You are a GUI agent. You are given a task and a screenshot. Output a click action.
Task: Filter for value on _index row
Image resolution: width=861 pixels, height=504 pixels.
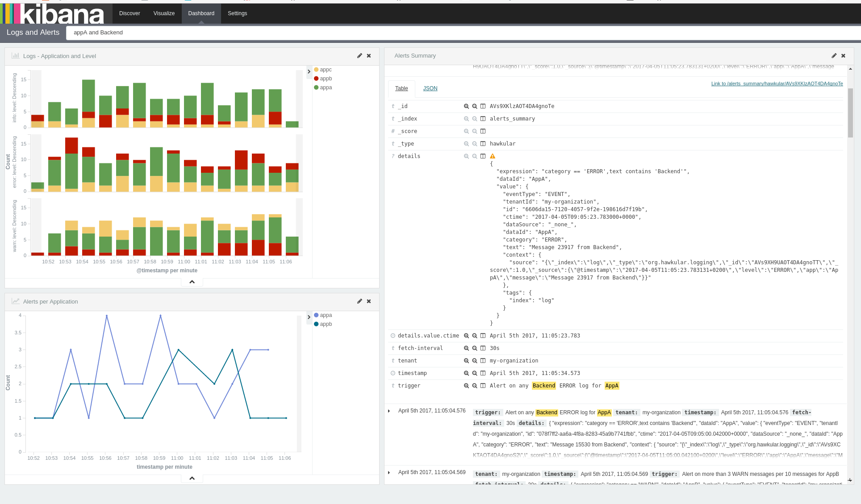466,119
